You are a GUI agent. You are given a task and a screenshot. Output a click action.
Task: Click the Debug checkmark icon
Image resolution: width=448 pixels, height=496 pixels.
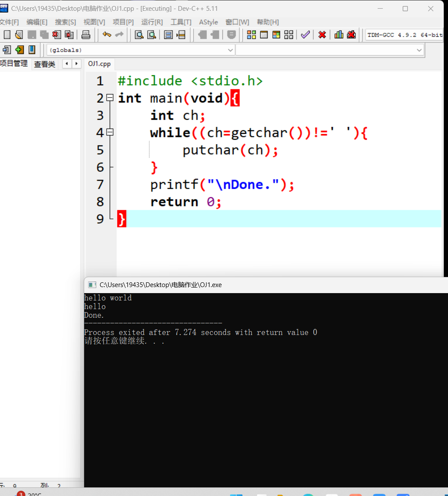coord(305,35)
